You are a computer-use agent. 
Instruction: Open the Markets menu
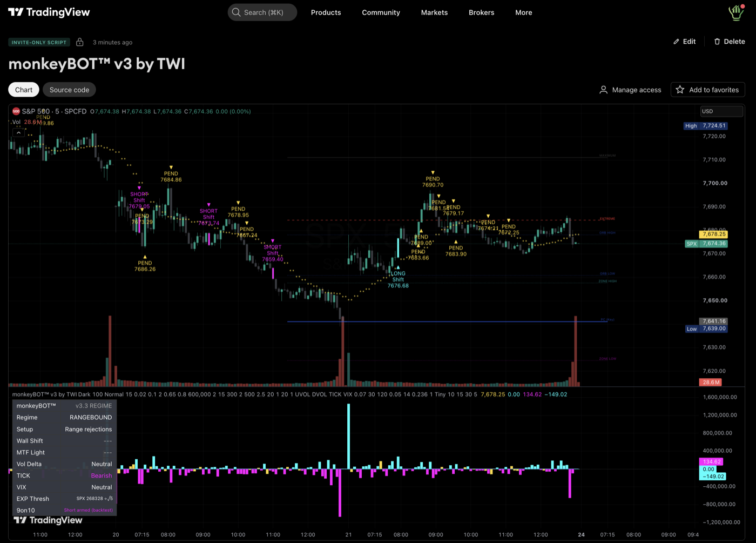point(434,12)
